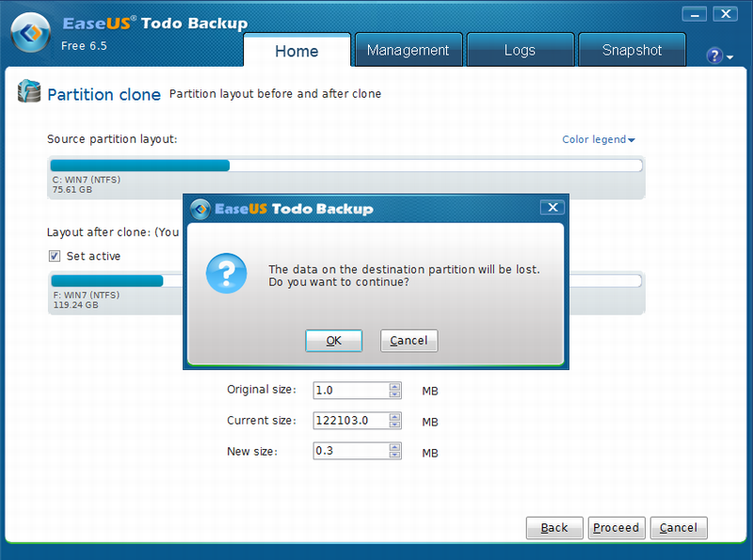Click the 'Partition clone' heading text
The image size is (753, 560).
(x=104, y=95)
